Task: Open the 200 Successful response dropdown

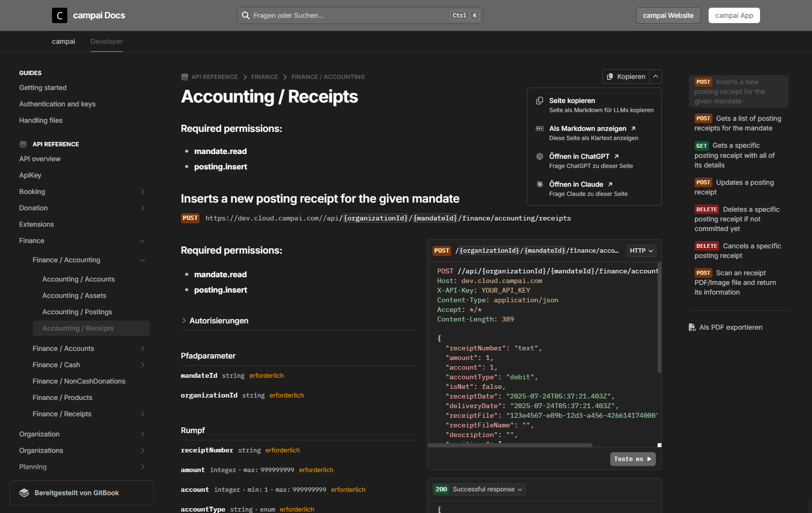Action: pyautogui.click(x=479, y=489)
